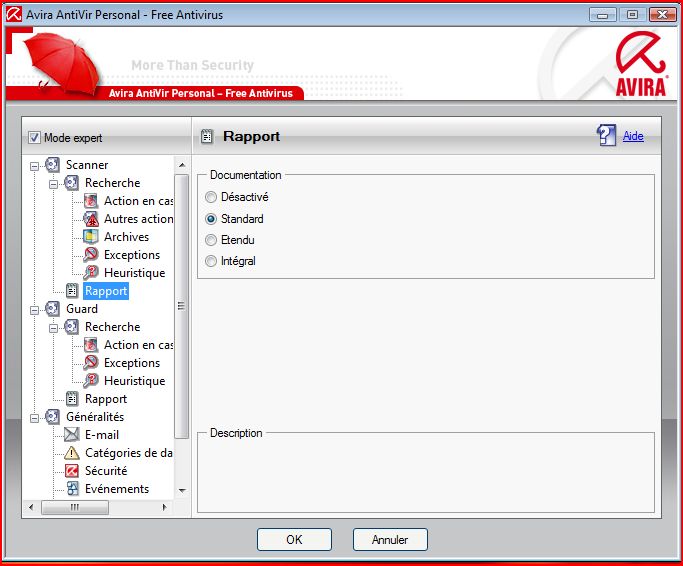Click the selected Scanner Rapport notepad icon
683x566 pixels.
coord(71,291)
